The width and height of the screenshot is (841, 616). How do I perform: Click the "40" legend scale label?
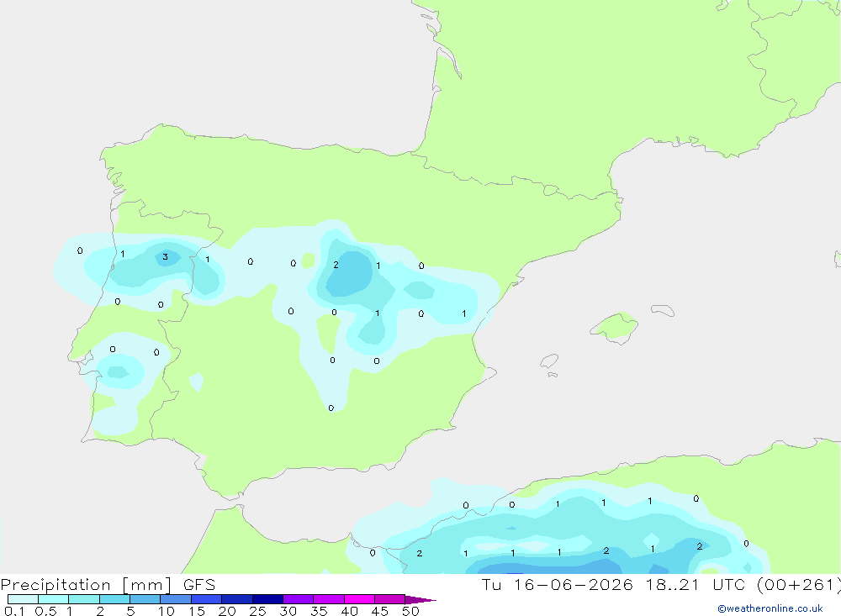point(349,611)
